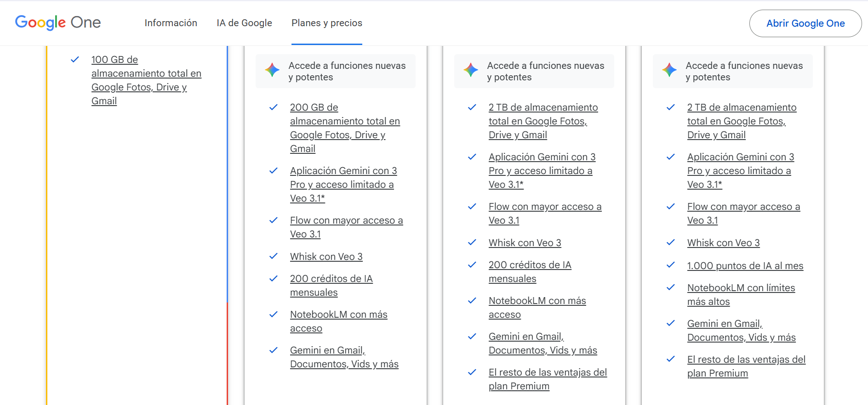Switch to the Planes y precios tab
This screenshot has width=868, height=405.
(x=326, y=23)
